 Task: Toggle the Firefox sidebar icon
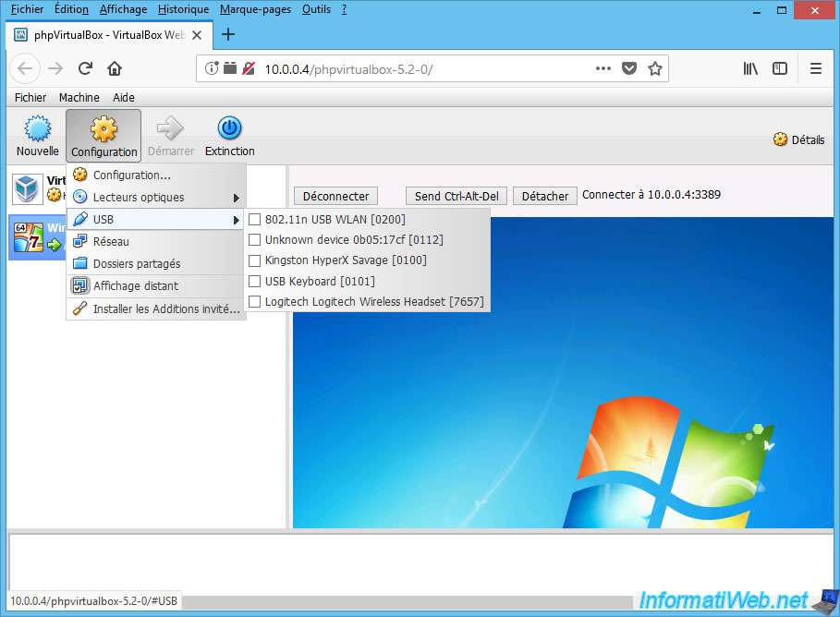[779, 68]
